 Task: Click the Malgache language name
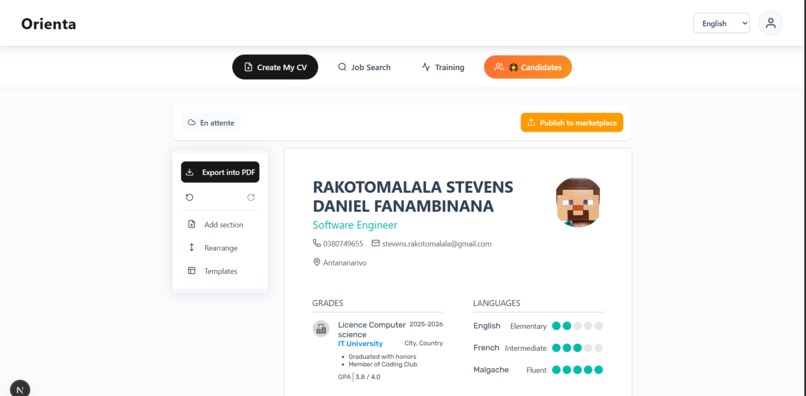tap(491, 370)
